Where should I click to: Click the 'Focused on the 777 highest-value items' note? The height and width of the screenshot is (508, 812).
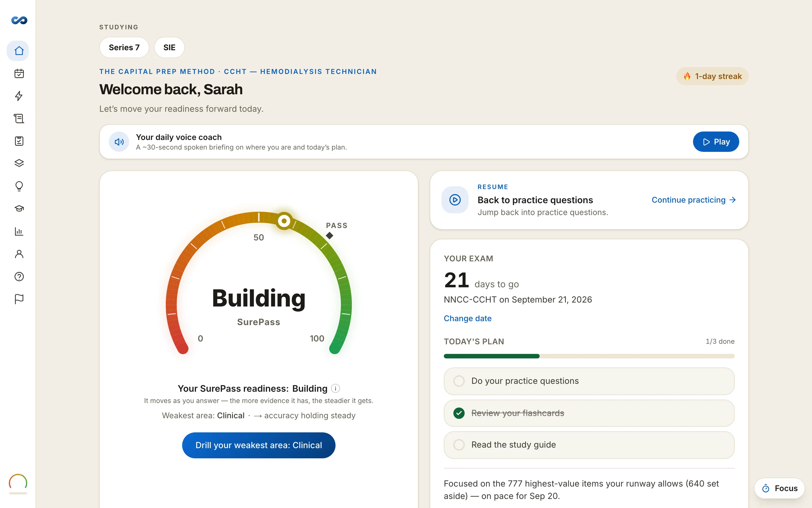coord(581,490)
